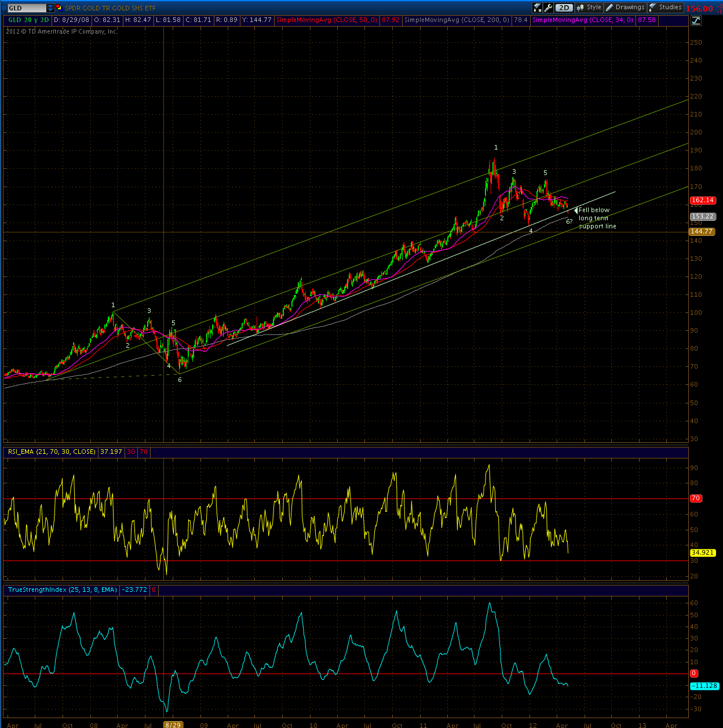The width and height of the screenshot is (723, 728).
Task: Click the GLD symbol input field
Action: click(27, 8)
